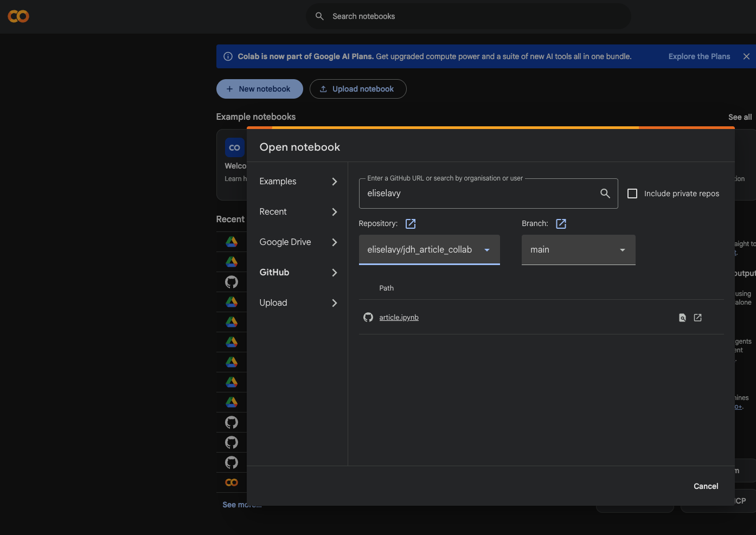The width and height of the screenshot is (756, 535).
Task: Open article.ipynb in a new tab via the icon
Action: (698, 318)
